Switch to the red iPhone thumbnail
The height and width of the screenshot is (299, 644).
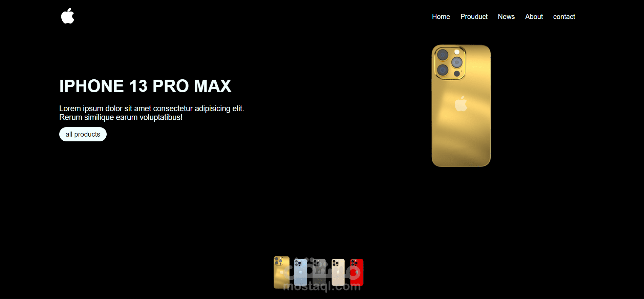pyautogui.click(x=357, y=272)
